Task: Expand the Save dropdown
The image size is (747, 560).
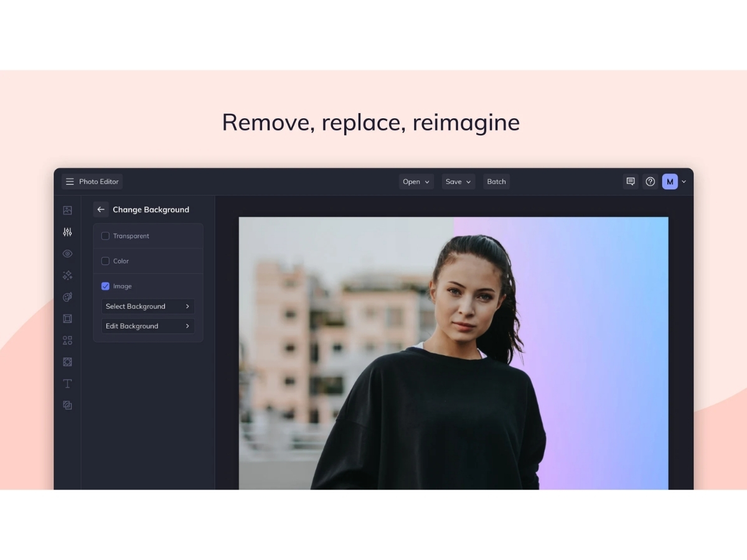Action: [x=459, y=182]
